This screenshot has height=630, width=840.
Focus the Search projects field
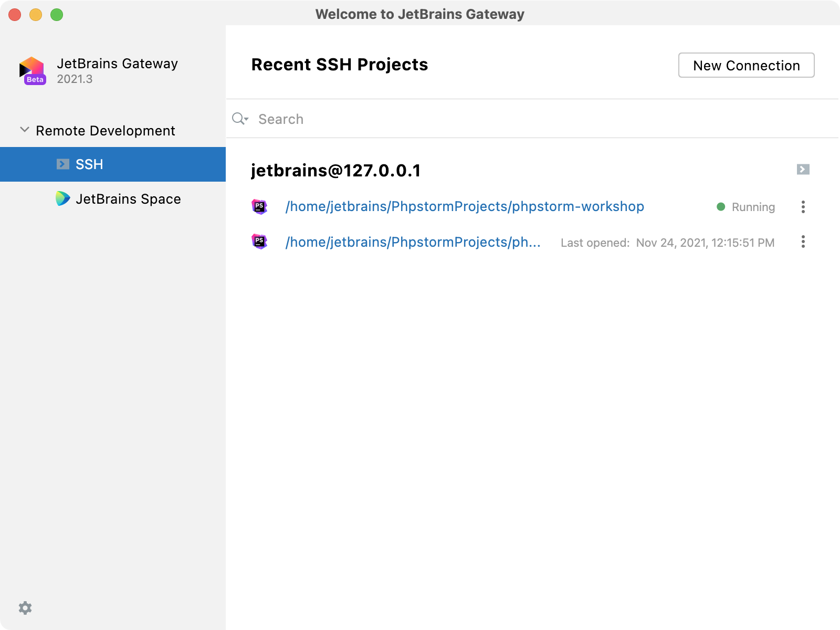click(525, 119)
